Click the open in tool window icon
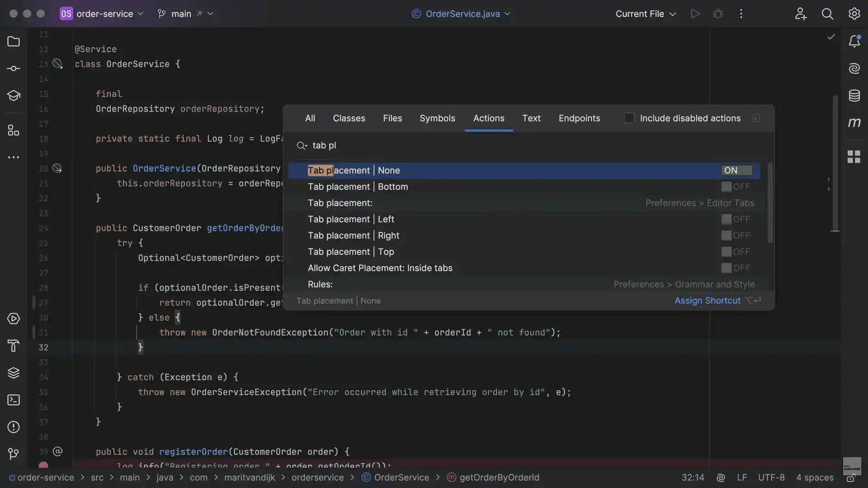This screenshot has height=488, width=868. click(756, 118)
